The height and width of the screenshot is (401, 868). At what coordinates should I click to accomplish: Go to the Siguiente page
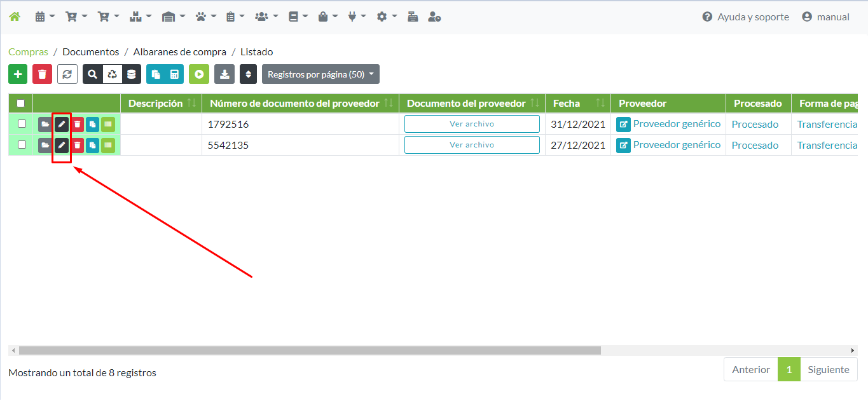pyautogui.click(x=828, y=369)
